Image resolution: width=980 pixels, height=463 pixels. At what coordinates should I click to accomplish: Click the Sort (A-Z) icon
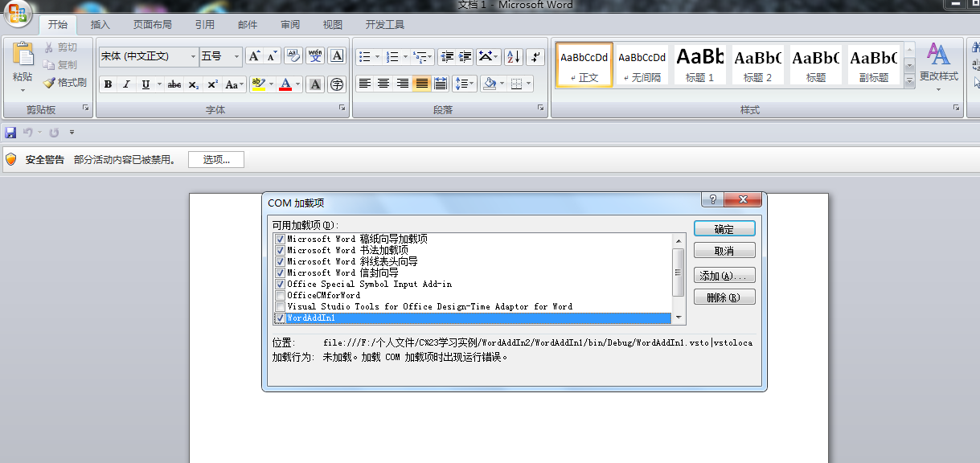[514, 56]
